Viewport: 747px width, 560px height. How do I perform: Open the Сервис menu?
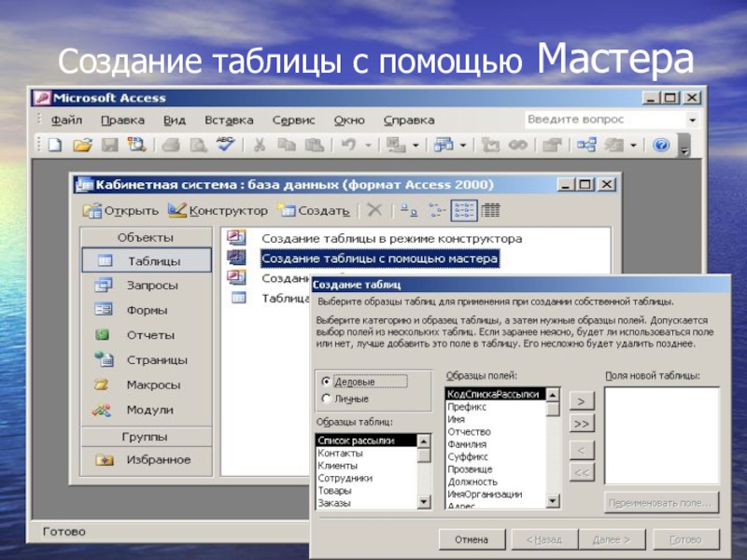(x=293, y=120)
